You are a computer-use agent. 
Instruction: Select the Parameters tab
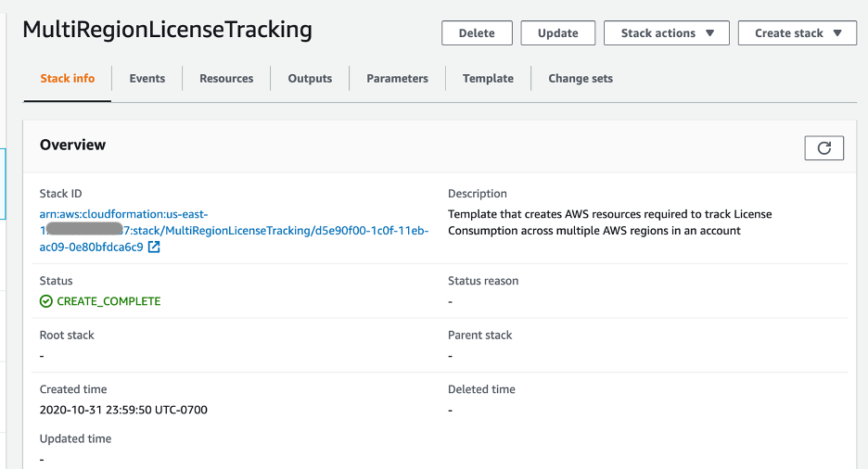pyautogui.click(x=398, y=79)
